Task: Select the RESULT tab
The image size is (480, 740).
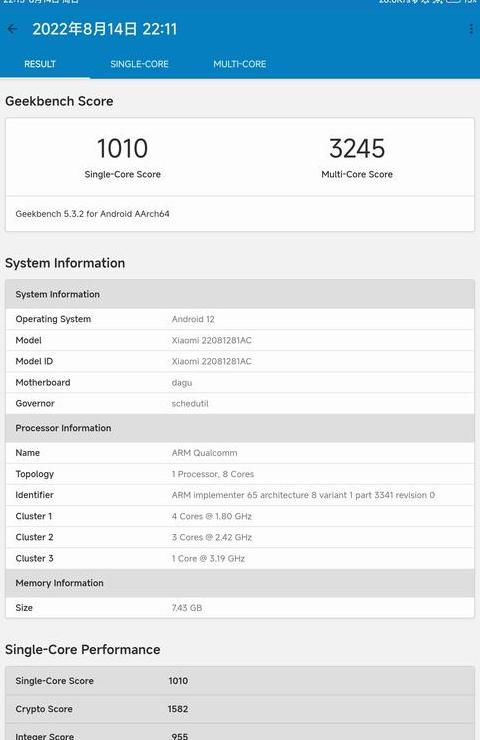Action: [40, 64]
